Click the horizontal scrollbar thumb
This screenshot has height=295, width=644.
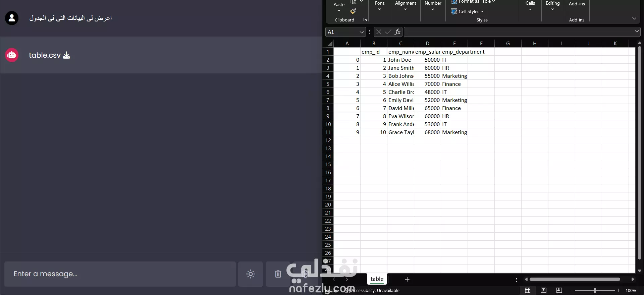[x=575, y=279]
